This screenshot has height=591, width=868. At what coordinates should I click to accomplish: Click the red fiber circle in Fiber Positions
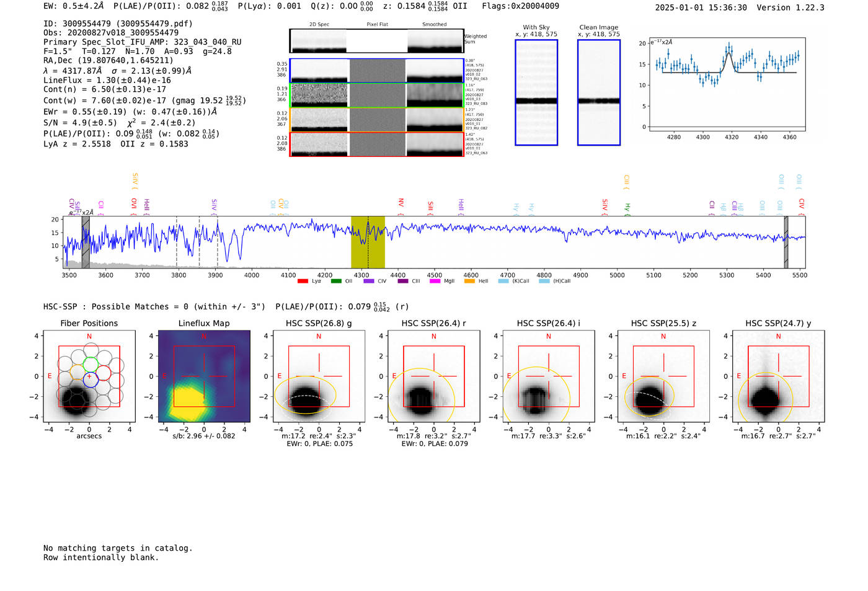[x=104, y=373]
